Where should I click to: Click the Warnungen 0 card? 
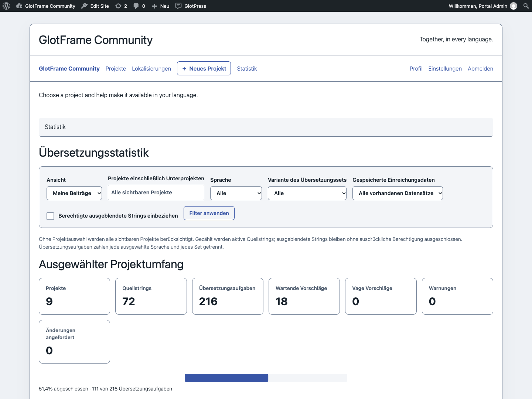[457, 296]
